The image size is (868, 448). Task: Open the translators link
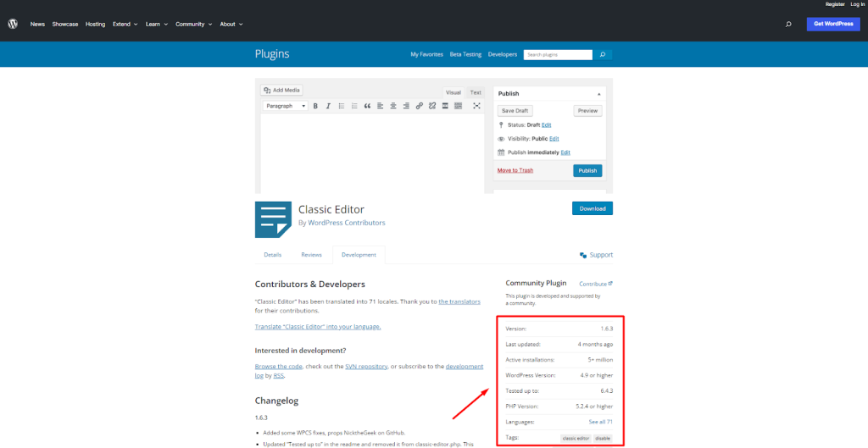coord(459,301)
